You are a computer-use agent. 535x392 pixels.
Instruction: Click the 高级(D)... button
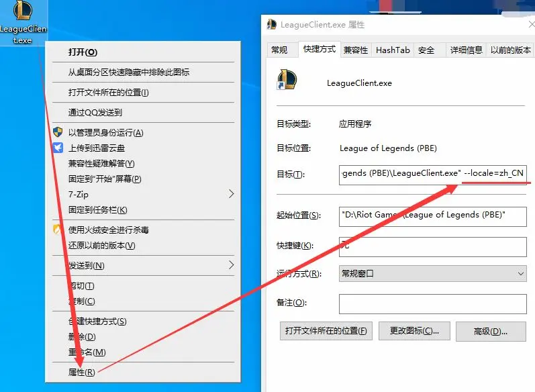pyautogui.click(x=491, y=332)
